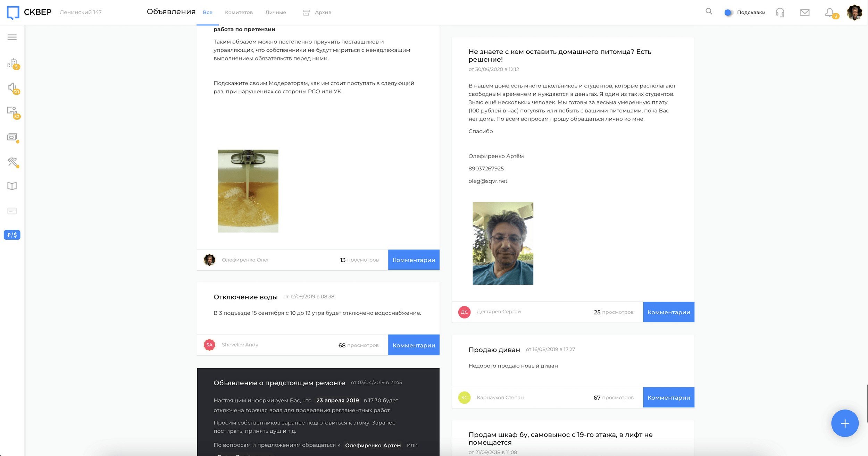Click the sidebar icon with badge 53
The height and width of the screenshot is (456, 868).
click(12, 112)
